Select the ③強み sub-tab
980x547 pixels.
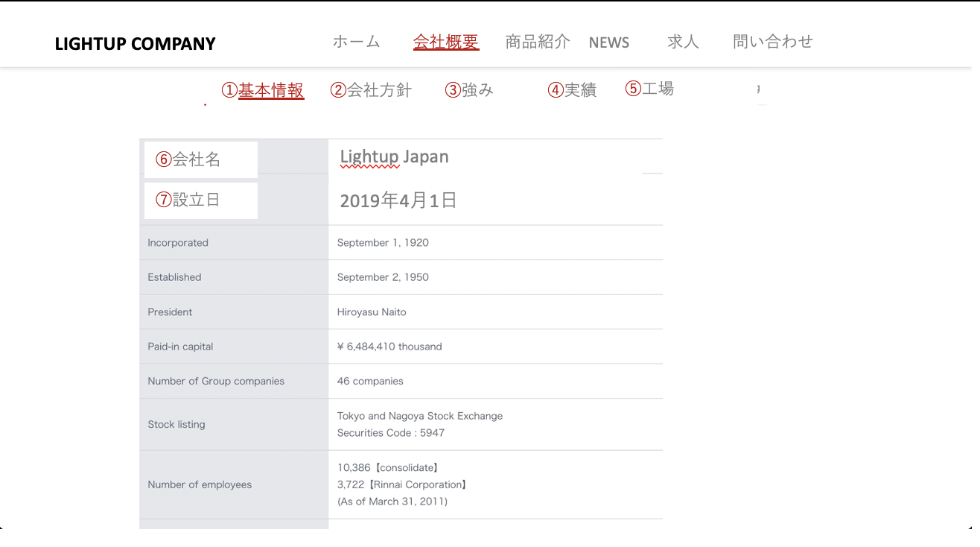tap(469, 90)
